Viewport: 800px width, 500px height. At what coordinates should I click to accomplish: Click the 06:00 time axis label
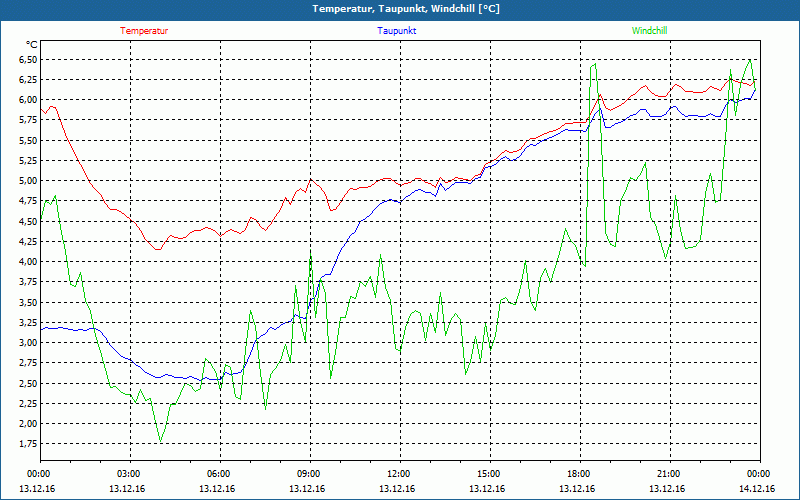coord(220,474)
